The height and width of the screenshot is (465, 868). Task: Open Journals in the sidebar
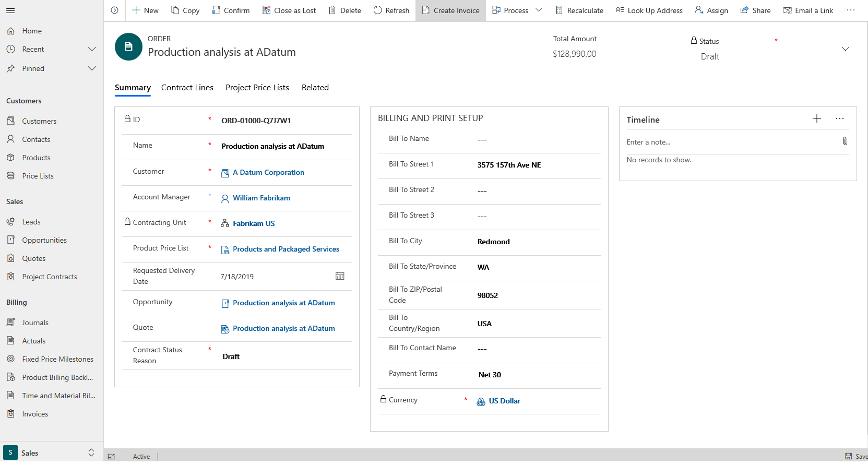pyautogui.click(x=35, y=323)
